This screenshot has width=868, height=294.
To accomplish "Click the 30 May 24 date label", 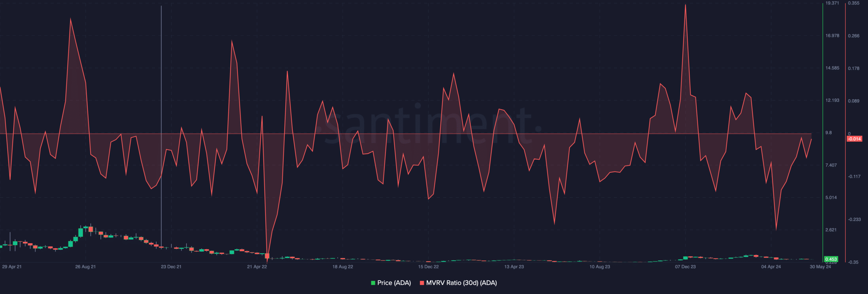I will (821, 267).
